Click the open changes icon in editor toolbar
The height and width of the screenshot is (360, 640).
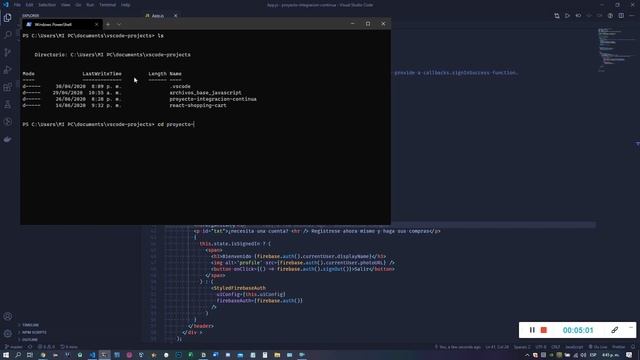557,16
